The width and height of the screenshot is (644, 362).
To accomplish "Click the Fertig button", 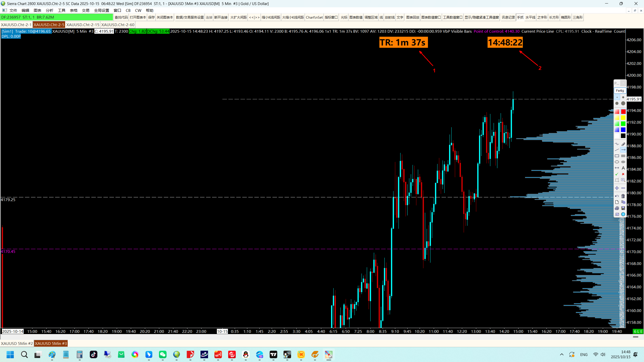I will coord(620,90).
